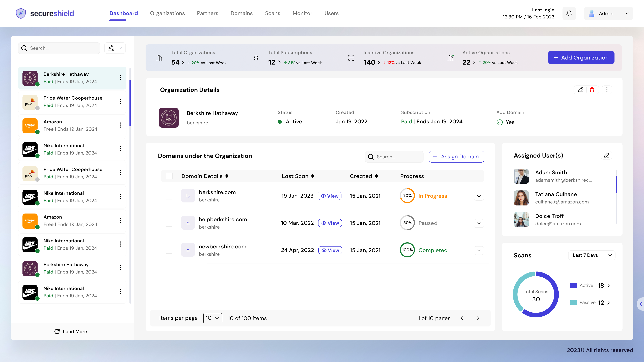Switch to the Organizations tab
The height and width of the screenshot is (362, 644).
pyautogui.click(x=167, y=13)
